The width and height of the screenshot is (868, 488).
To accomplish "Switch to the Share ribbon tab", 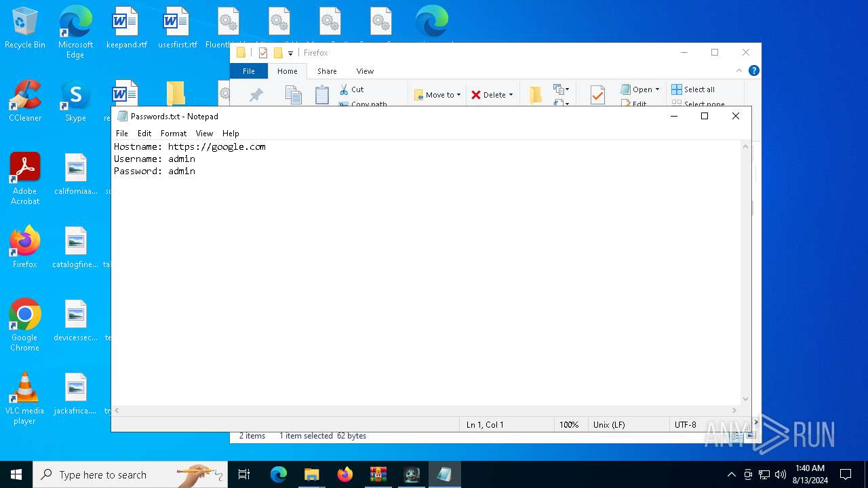I will tap(327, 71).
